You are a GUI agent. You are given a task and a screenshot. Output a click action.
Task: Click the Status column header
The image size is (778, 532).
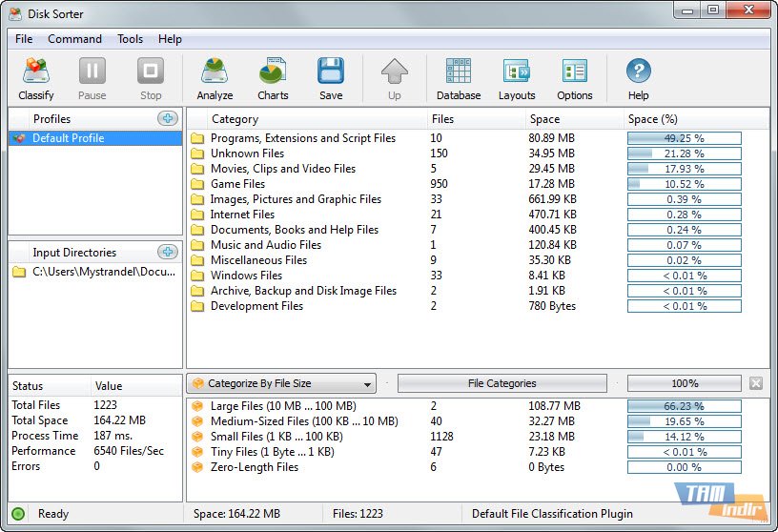pyautogui.click(x=50, y=385)
